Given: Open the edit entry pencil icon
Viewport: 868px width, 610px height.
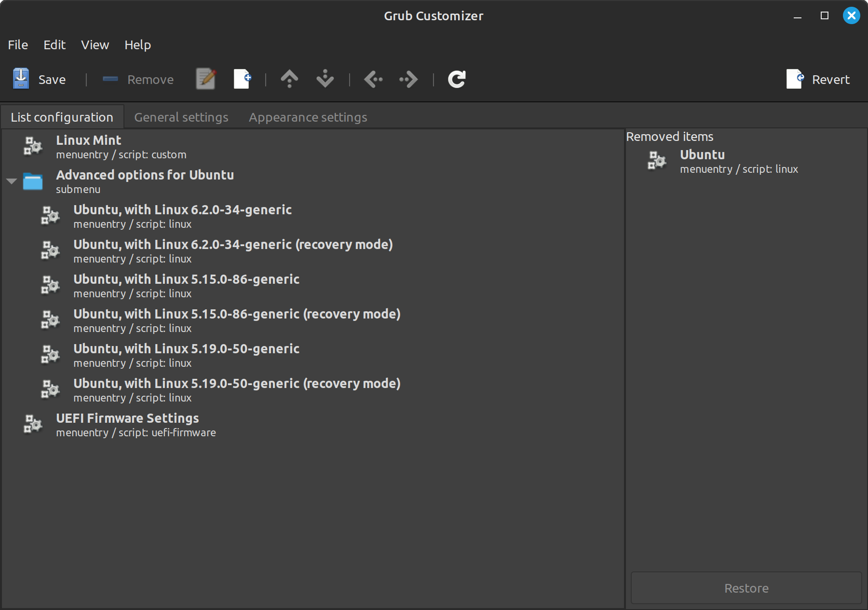Looking at the screenshot, I should click(206, 79).
